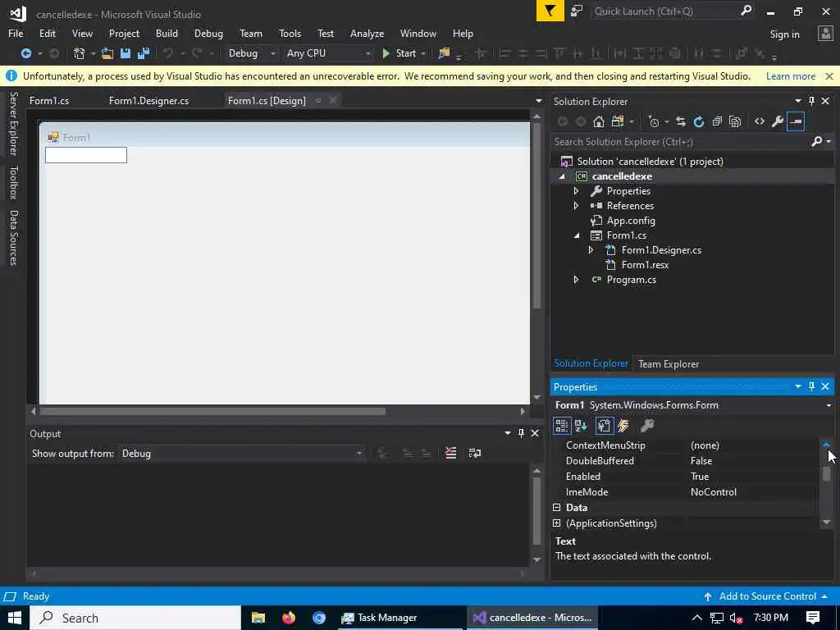Click the feedback icon beside Quick Launch
This screenshot has width=840, height=630.
click(x=577, y=11)
